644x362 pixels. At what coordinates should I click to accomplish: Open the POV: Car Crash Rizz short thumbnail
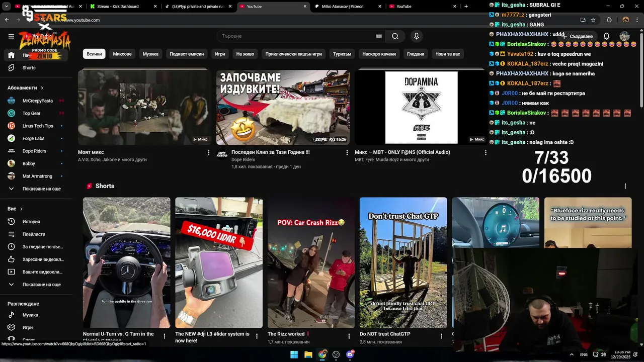(311, 262)
